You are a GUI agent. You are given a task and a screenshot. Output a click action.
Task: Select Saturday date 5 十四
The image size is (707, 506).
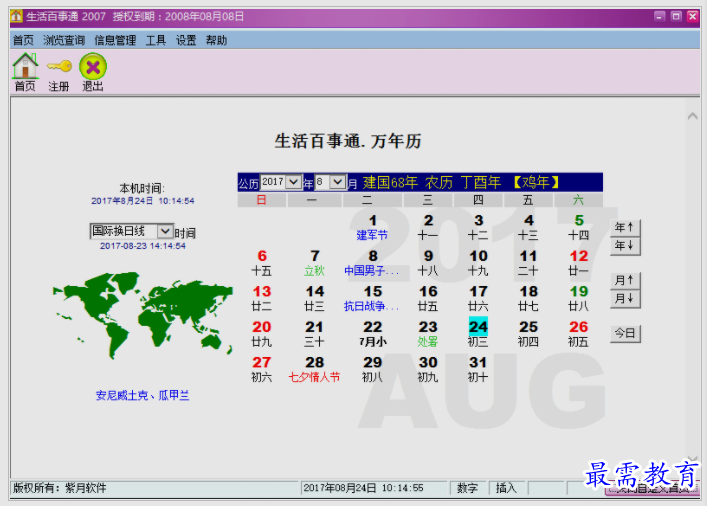(x=578, y=227)
